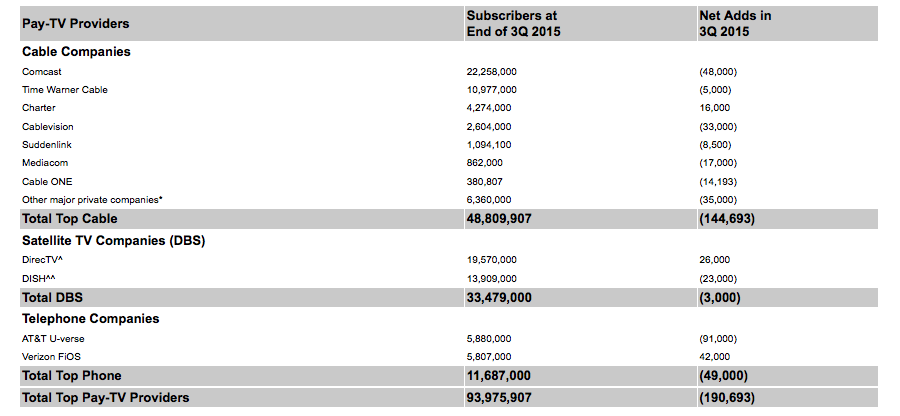Click Cablevision in the provider list

(47, 127)
